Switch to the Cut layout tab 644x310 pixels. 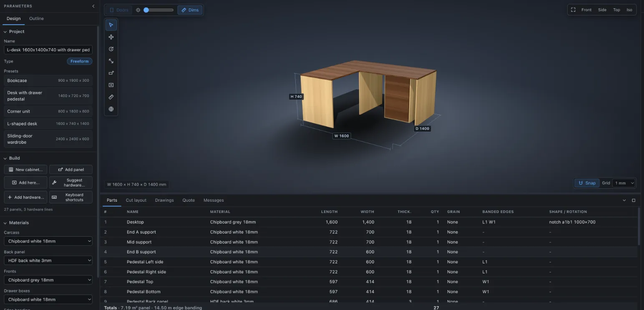(136, 200)
